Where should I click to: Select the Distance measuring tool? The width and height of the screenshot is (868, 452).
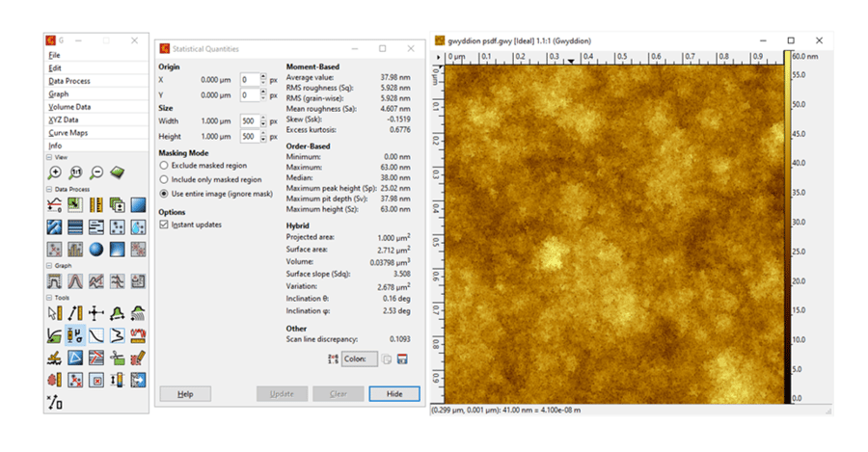[75, 313]
